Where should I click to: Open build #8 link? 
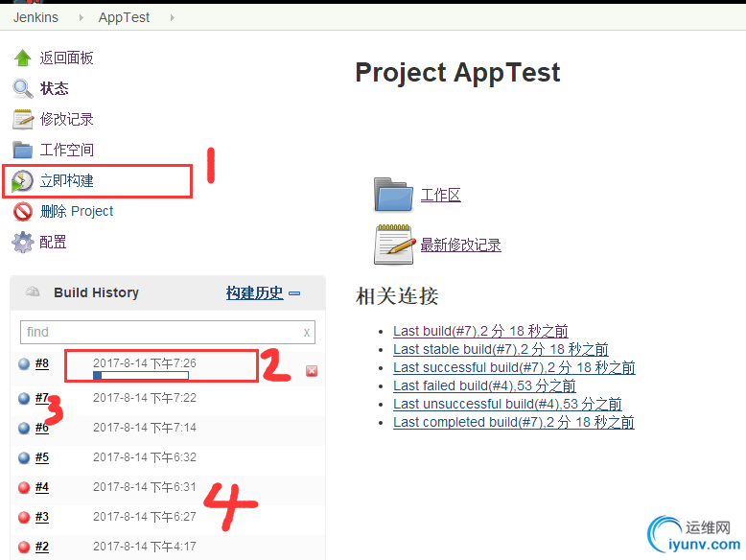pyautogui.click(x=42, y=363)
